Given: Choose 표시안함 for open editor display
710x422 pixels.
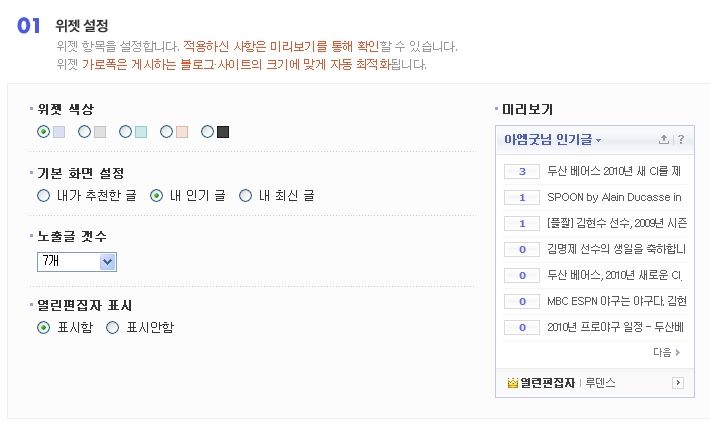Looking at the screenshot, I should pos(112,327).
